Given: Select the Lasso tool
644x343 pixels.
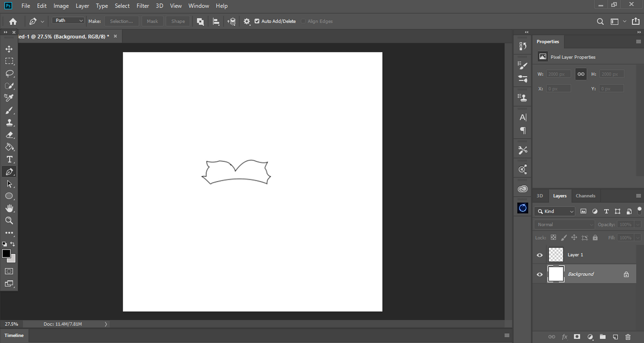Looking at the screenshot, I should [x=9, y=73].
